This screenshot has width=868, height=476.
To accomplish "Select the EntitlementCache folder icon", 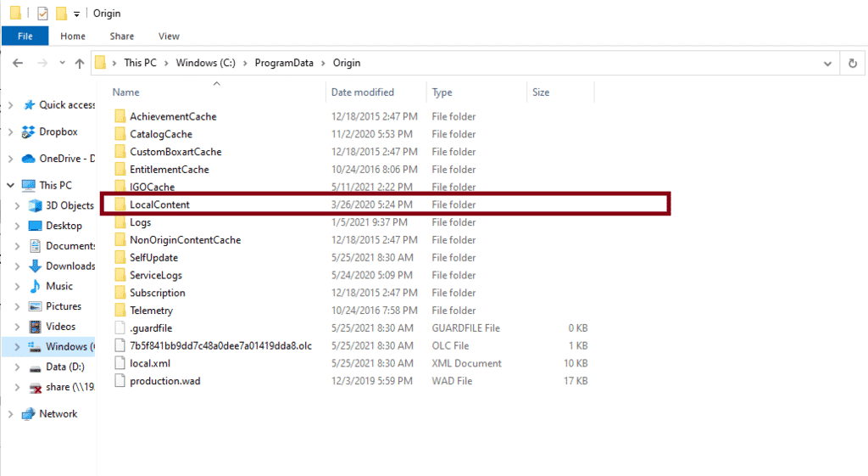I will [120, 170].
